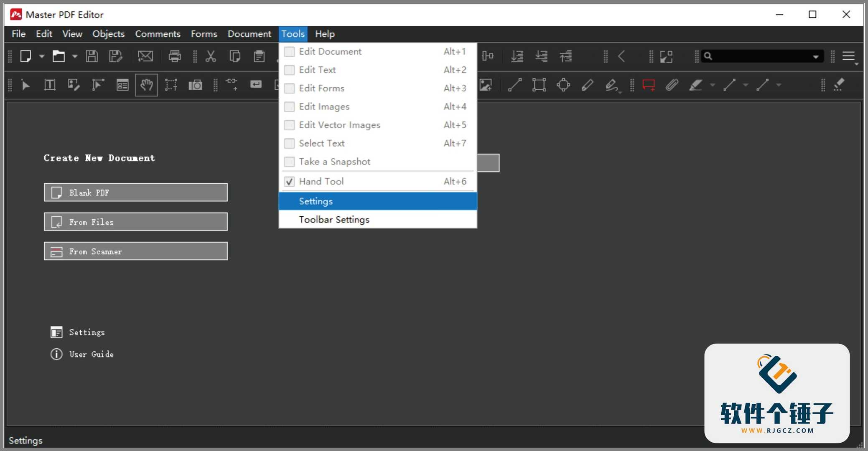Click the hamburger menu icon
The image size is (868, 451).
[849, 56]
